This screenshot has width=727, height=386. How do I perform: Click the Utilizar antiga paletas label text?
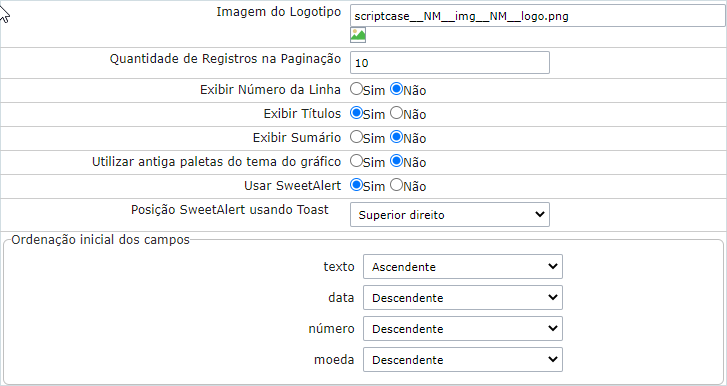click(217, 162)
